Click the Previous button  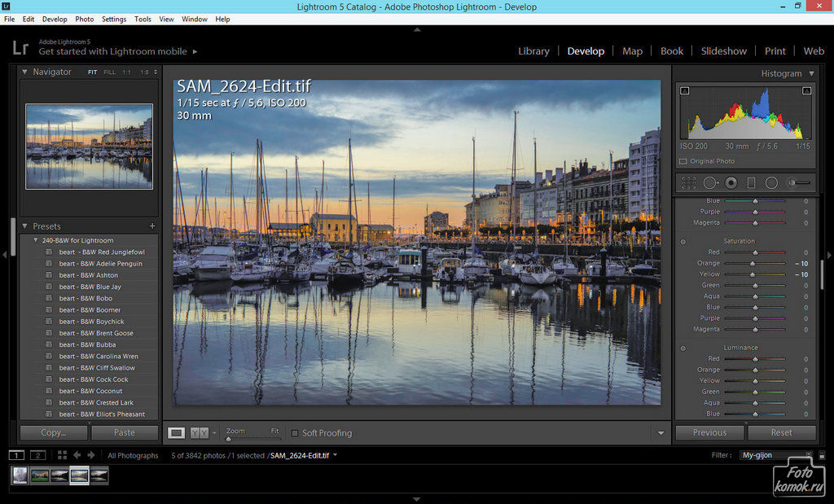pyautogui.click(x=709, y=433)
